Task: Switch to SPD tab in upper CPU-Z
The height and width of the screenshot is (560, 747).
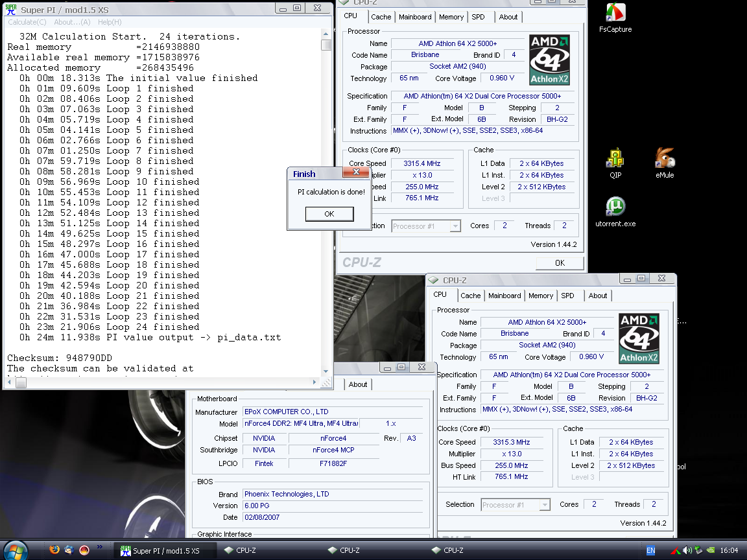Action: [x=479, y=17]
